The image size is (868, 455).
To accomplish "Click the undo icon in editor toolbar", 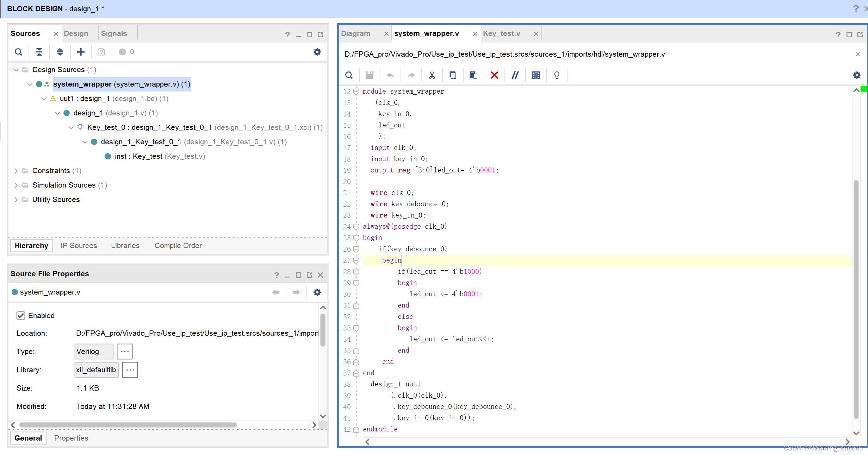I will pos(390,75).
